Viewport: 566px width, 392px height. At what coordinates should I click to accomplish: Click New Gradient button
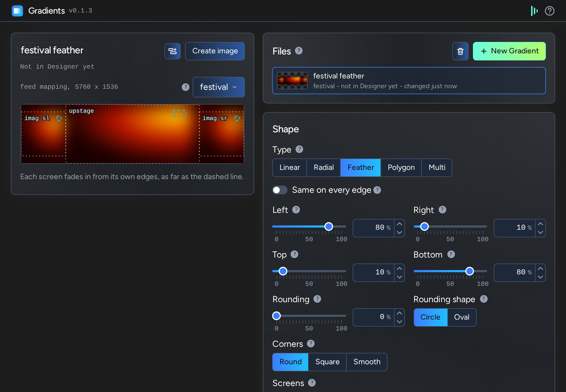tap(509, 51)
